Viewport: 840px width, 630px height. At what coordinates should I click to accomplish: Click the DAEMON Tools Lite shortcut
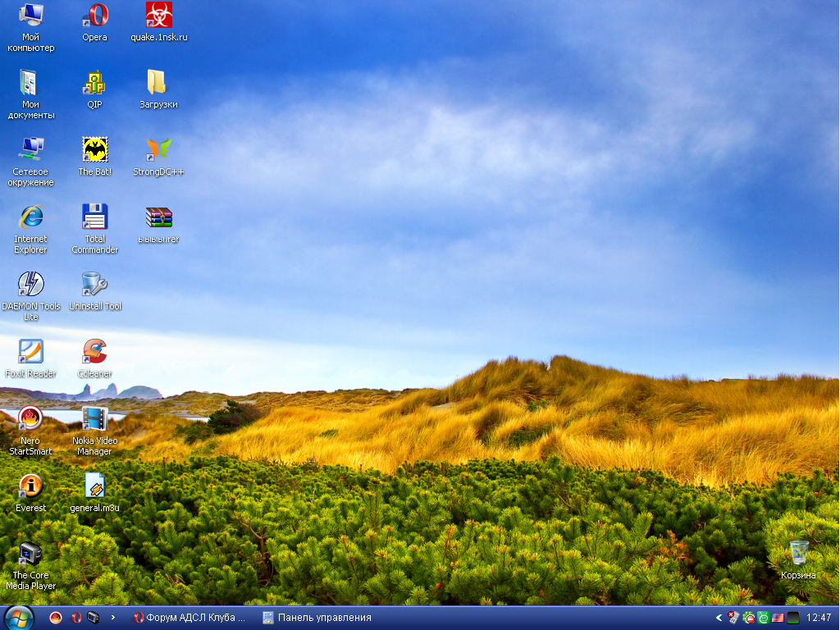click(x=30, y=285)
